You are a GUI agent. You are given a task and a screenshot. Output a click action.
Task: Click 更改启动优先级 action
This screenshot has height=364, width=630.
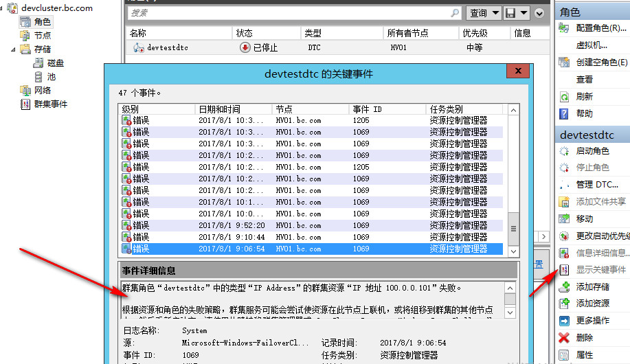(603, 236)
